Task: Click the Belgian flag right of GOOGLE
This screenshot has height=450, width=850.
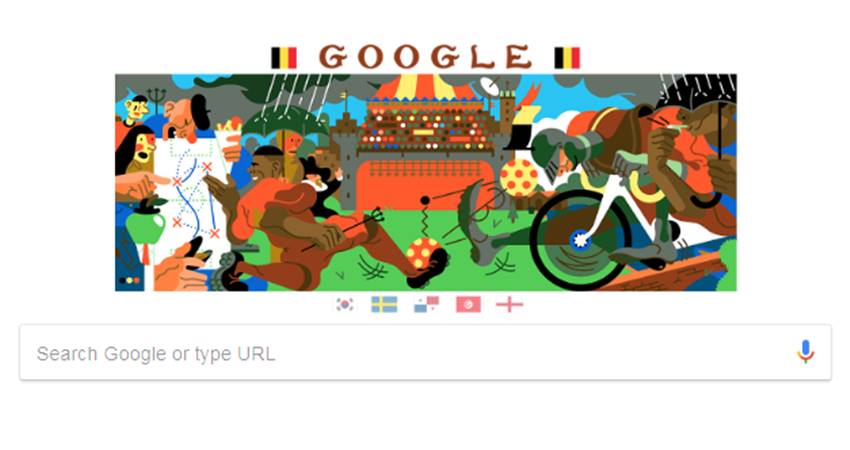Action: (x=567, y=58)
